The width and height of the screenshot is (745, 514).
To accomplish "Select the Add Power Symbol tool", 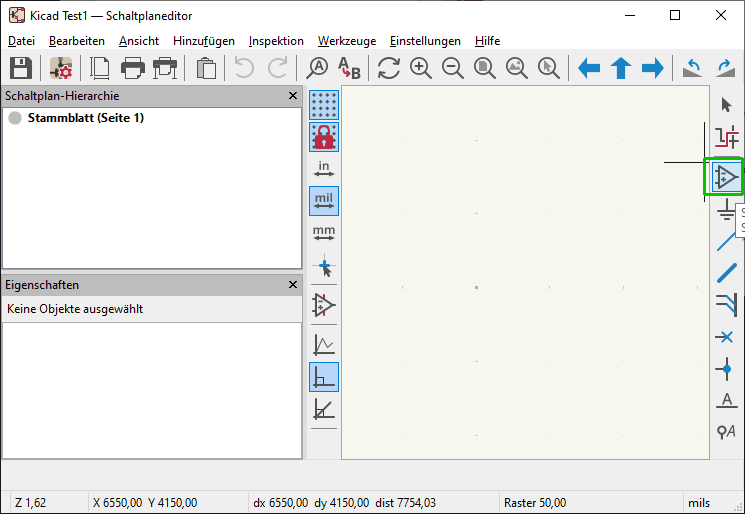I will tap(726, 210).
